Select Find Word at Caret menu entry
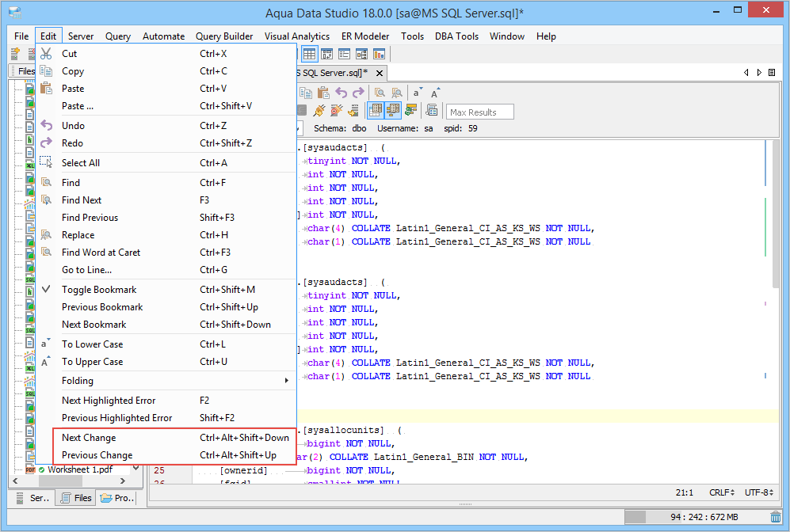790x532 pixels. (101, 253)
